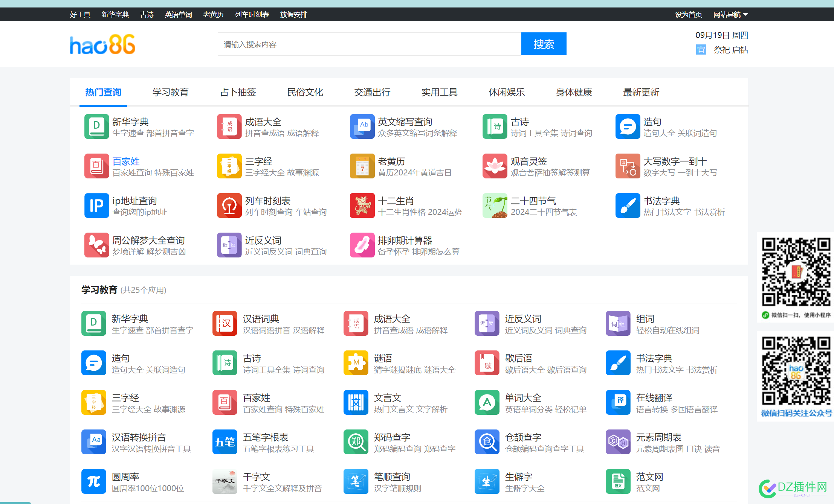Click the 元素周期表 hexagon icon
Image resolution: width=834 pixels, height=504 pixels.
(x=618, y=442)
